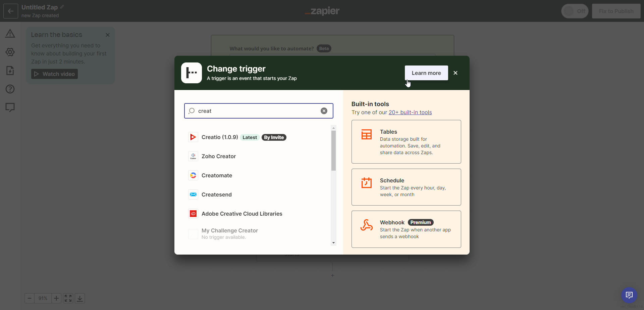Click the back arrow in the top bar
This screenshot has height=310, width=644.
[11, 11]
